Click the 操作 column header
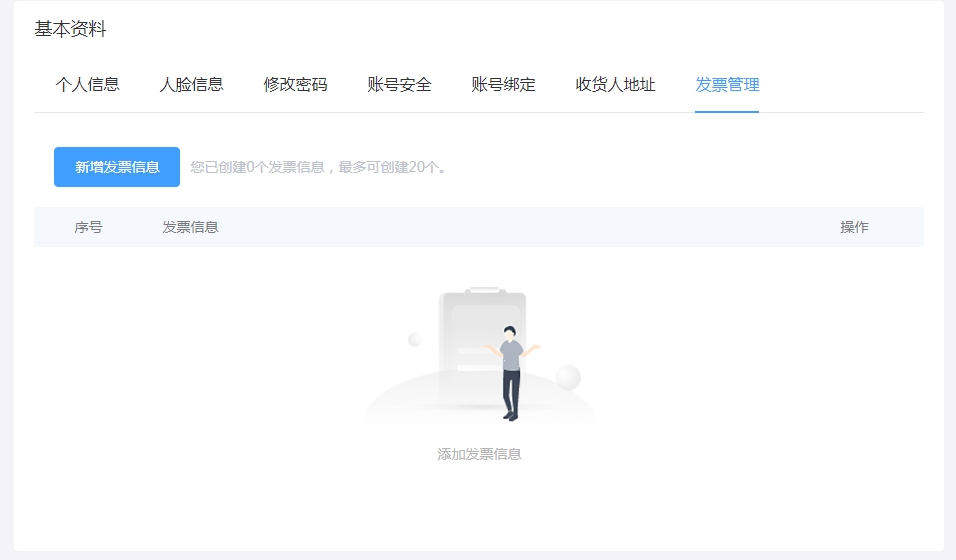 click(854, 227)
